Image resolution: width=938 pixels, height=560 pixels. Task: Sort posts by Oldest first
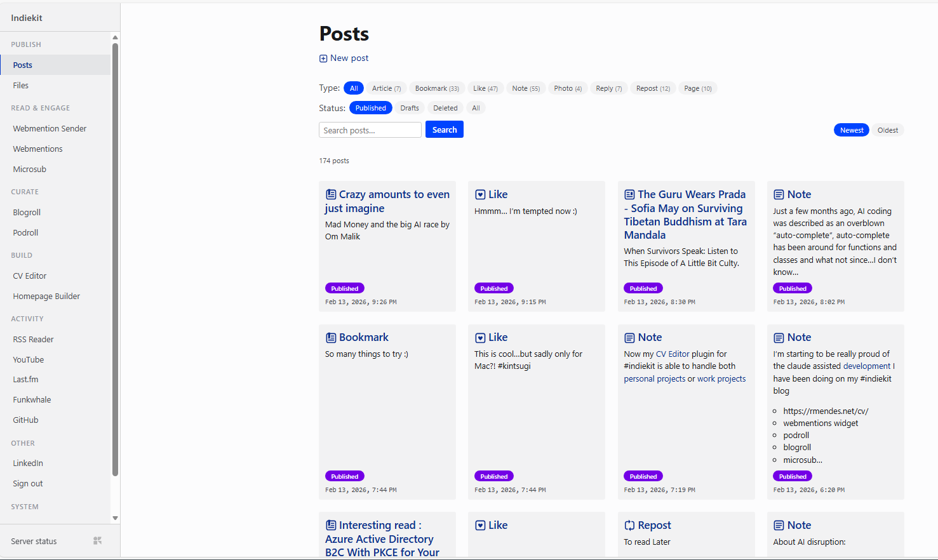(x=887, y=130)
